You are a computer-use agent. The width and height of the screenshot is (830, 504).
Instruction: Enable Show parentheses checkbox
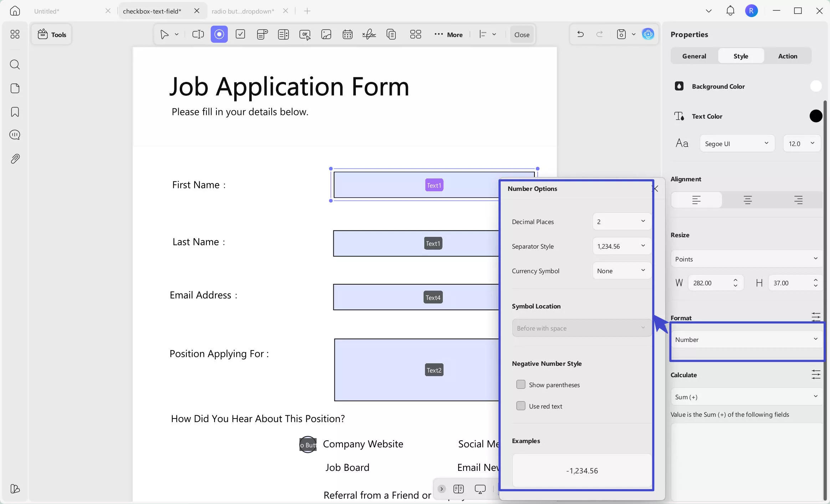pos(521,385)
